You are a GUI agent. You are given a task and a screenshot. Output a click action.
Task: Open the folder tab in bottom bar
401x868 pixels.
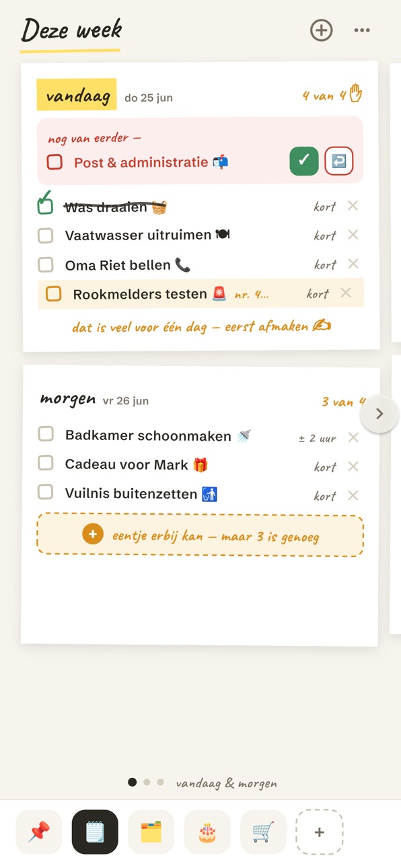click(151, 832)
